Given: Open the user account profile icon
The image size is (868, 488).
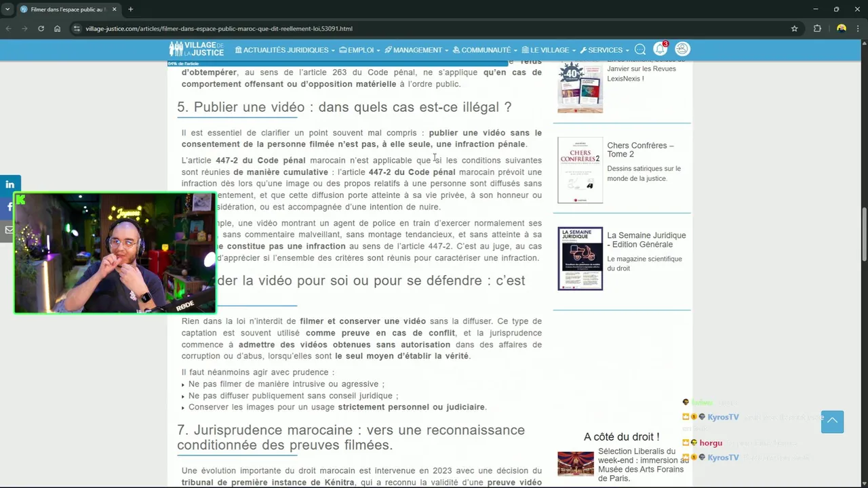Looking at the screenshot, I should 682,49.
